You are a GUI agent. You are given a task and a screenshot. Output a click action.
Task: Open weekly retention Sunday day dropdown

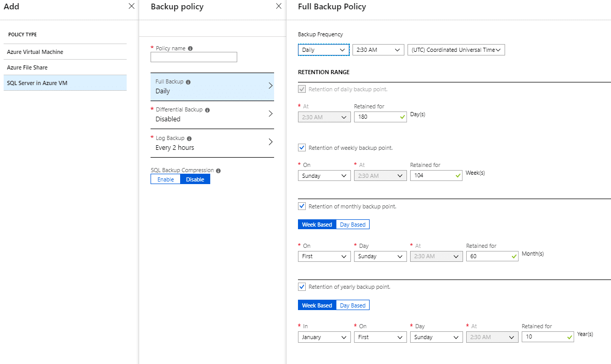tap(324, 176)
